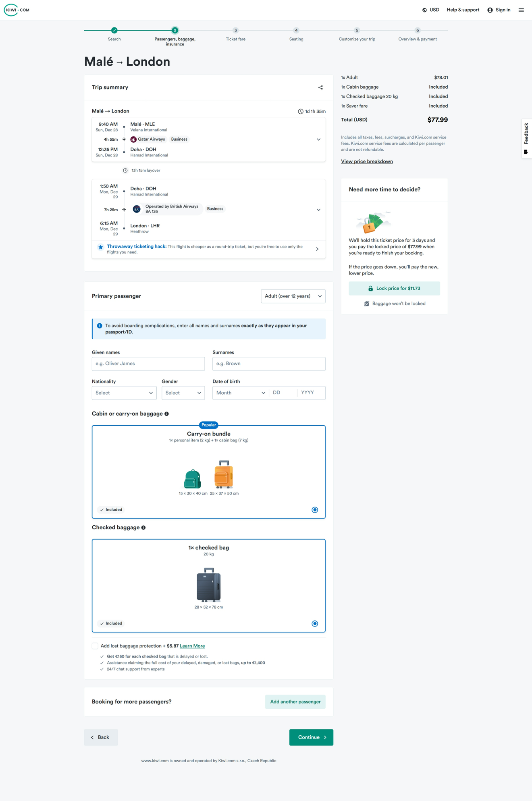
Task: Go to the Search step in progress bar
Action: point(114,31)
